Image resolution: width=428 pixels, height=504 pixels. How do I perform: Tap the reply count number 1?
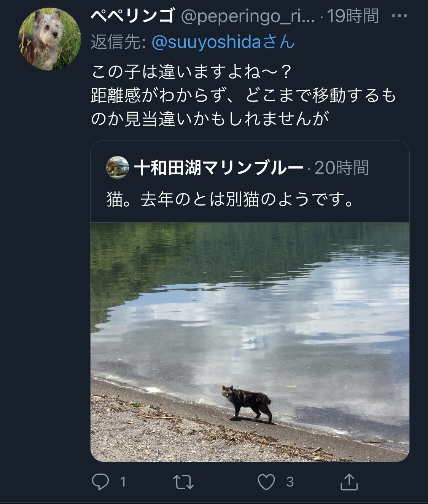pos(123,482)
